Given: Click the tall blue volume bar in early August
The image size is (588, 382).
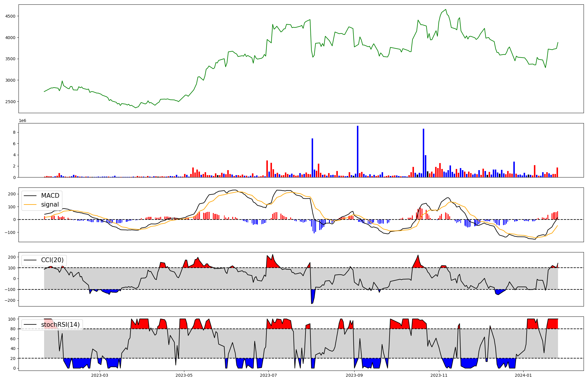Looking at the screenshot, I should (312, 158).
